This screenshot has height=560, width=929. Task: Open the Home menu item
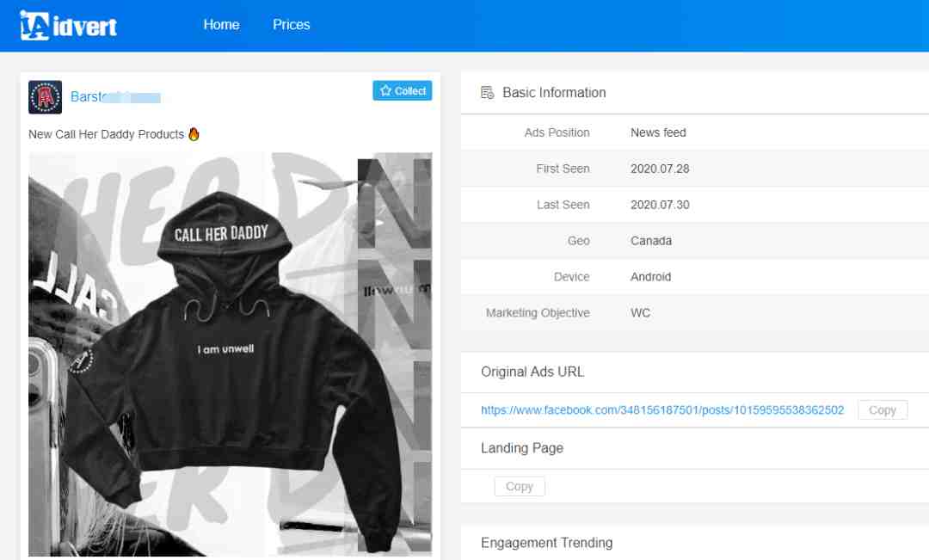click(222, 25)
